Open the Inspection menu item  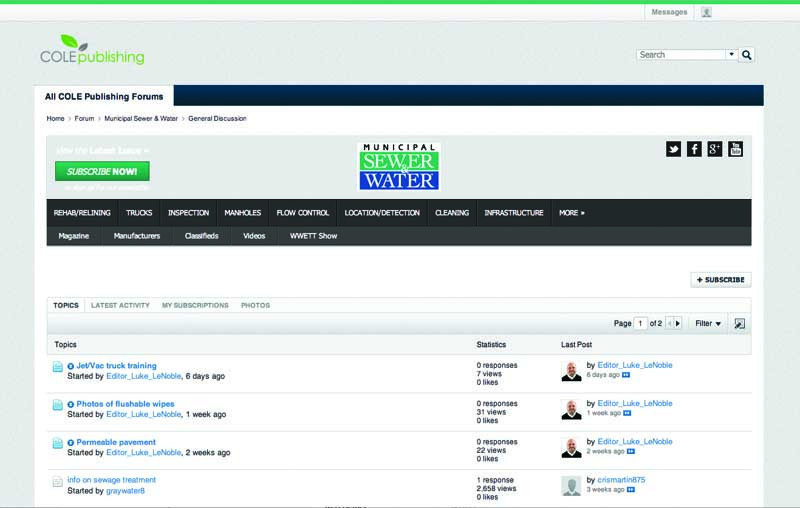coord(188,213)
